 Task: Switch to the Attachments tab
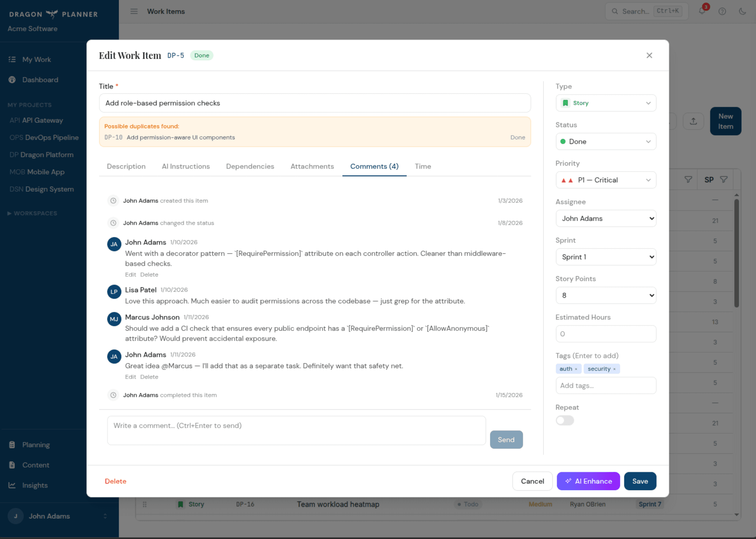click(x=312, y=166)
